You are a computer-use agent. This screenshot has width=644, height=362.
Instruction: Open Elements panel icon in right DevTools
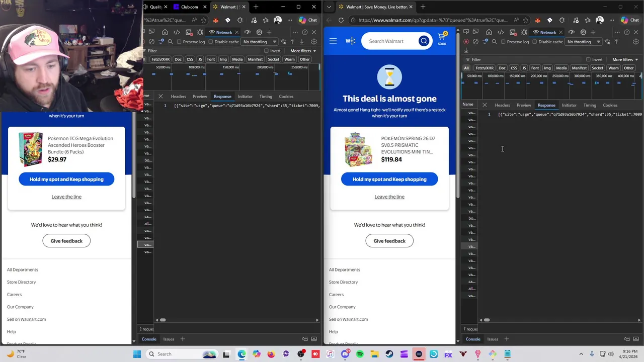coord(500,32)
